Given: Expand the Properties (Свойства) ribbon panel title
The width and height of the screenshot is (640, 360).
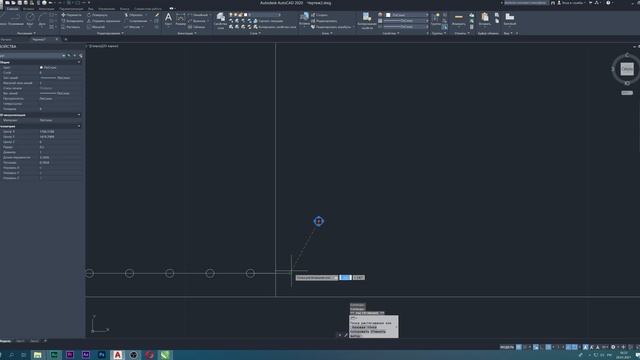Looking at the screenshot, I should [391, 33].
